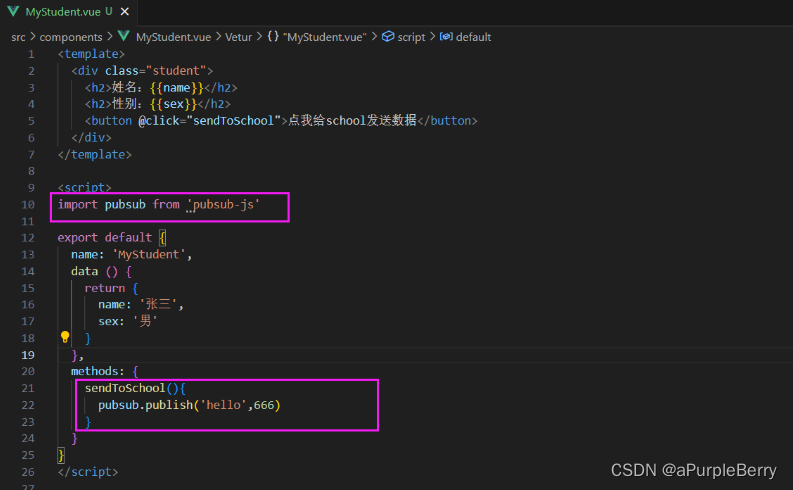Click the methods: property text
The width and height of the screenshot is (793, 490).
coord(98,371)
